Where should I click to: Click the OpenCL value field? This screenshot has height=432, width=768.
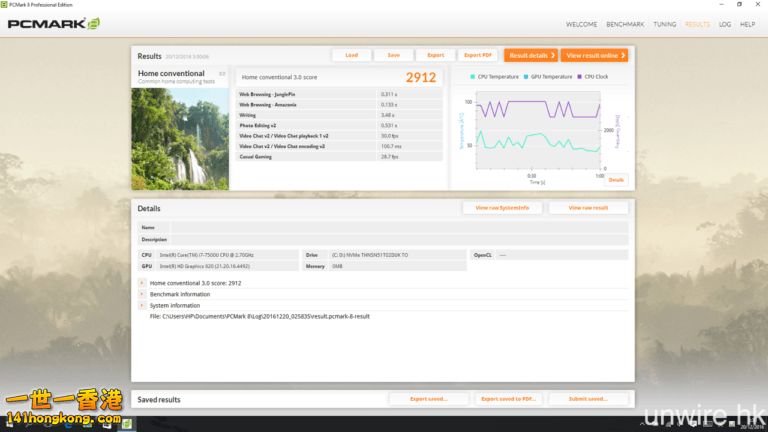[562, 255]
